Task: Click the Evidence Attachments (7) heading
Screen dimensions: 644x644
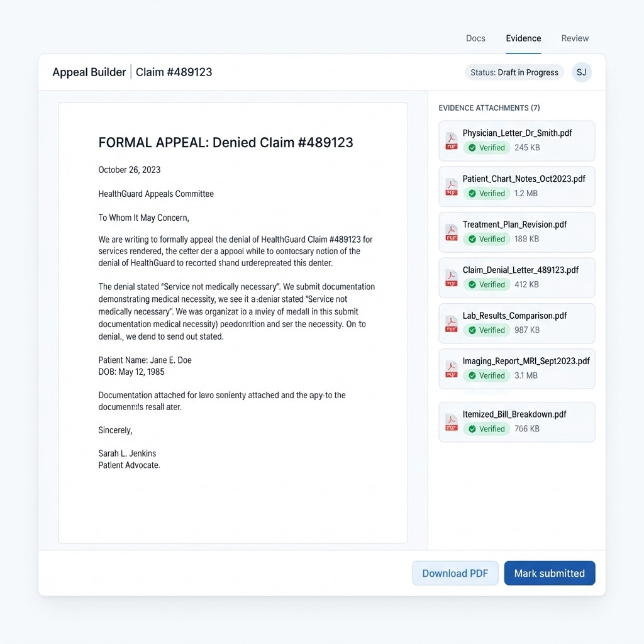Action: [489, 108]
